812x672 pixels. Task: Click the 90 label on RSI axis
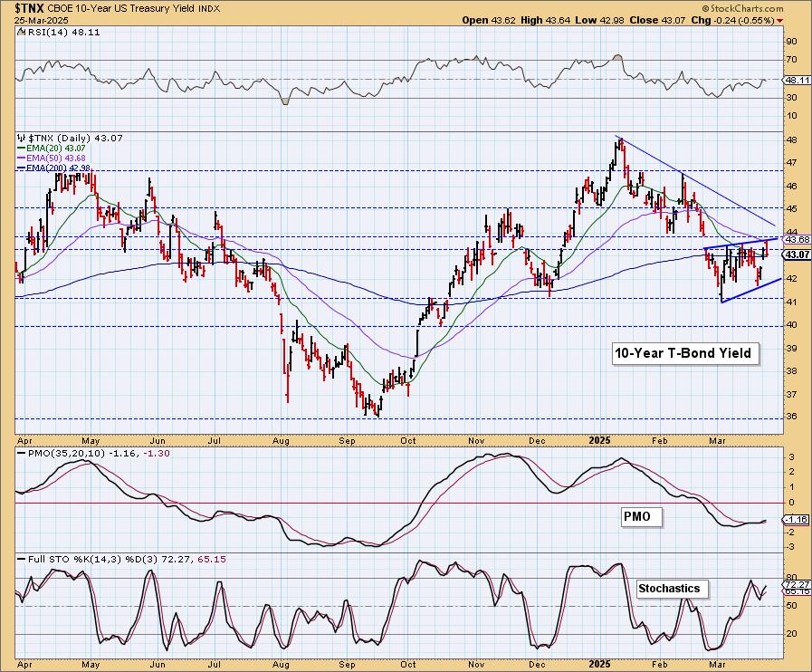click(x=792, y=42)
